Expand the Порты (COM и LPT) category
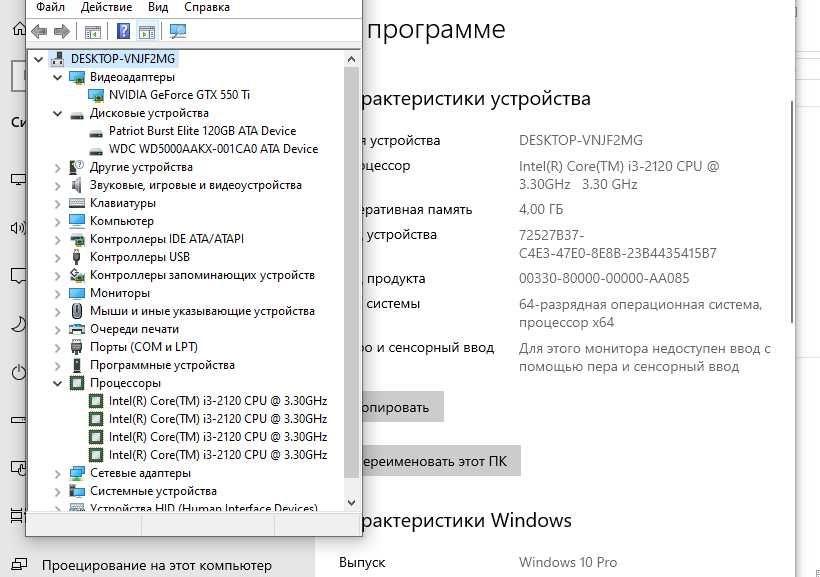This screenshot has height=577, width=820. click(58, 348)
